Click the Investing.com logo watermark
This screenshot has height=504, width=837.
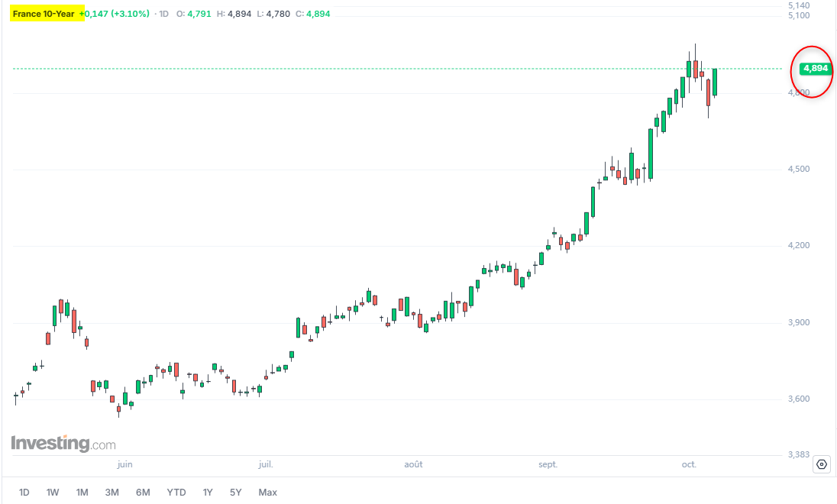(x=63, y=443)
